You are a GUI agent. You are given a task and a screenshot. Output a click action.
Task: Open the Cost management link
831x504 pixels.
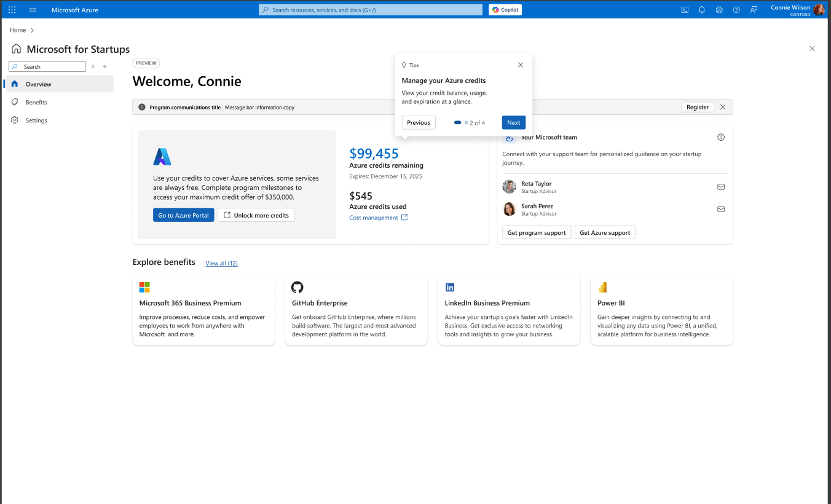point(379,218)
